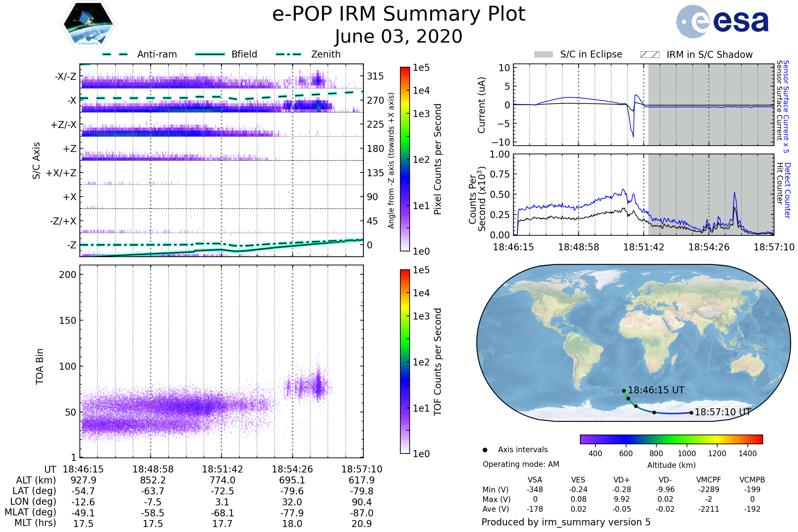Click the Operating mode: AM text
The height and width of the screenshot is (532, 798).
click(521, 464)
